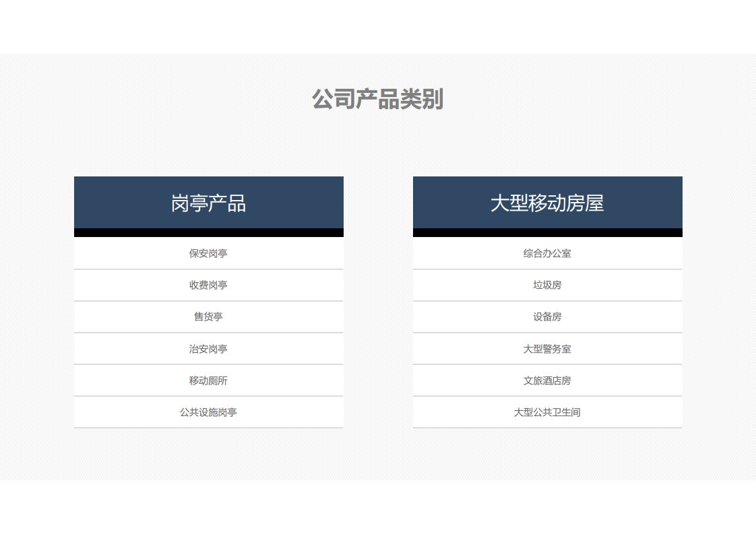Screen dimensions: 756x534
Task: Go to the 治安岗亭 product row
Action: pos(208,349)
